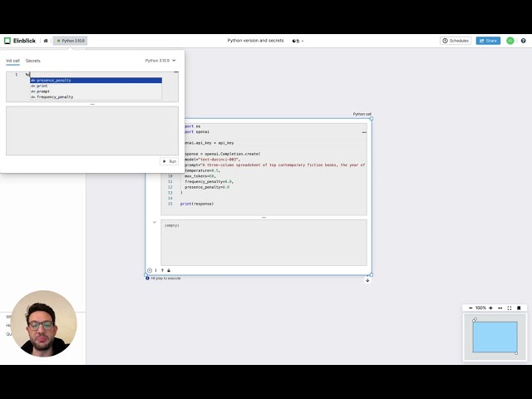Click the 100% zoom level
532x399 pixels.
pyautogui.click(x=480, y=308)
